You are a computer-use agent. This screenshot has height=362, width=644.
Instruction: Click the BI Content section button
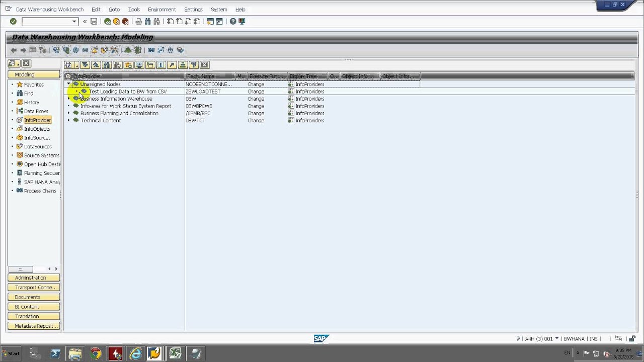[x=34, y=307]
